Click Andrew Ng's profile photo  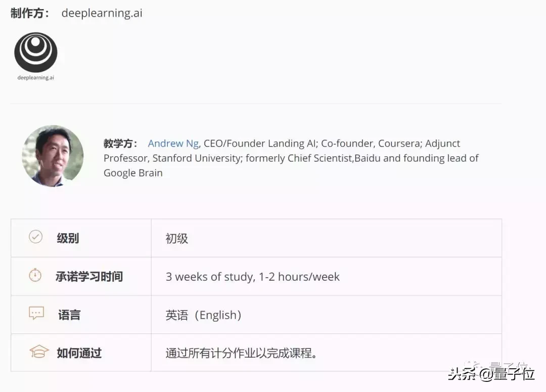[53, 156]
